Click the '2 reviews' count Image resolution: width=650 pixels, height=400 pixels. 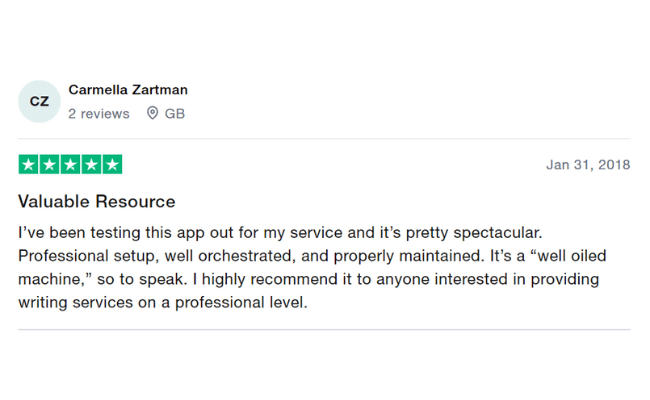99,114
